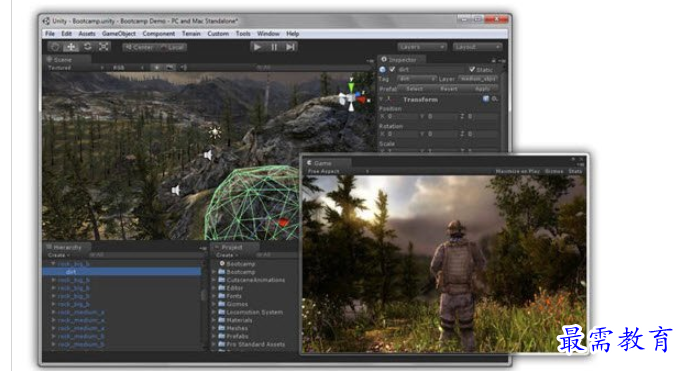Open the GameObject menu
Viewport: 681px width, 371px height.
pos(119,33)
